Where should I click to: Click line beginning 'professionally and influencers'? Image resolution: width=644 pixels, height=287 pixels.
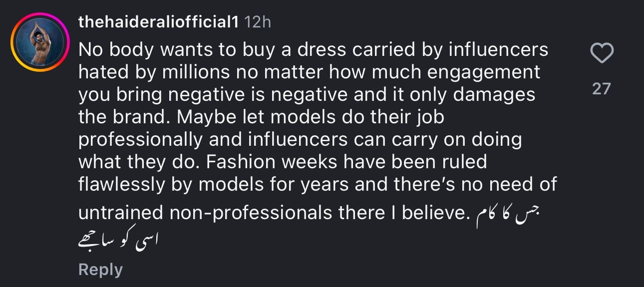[300, 139]
